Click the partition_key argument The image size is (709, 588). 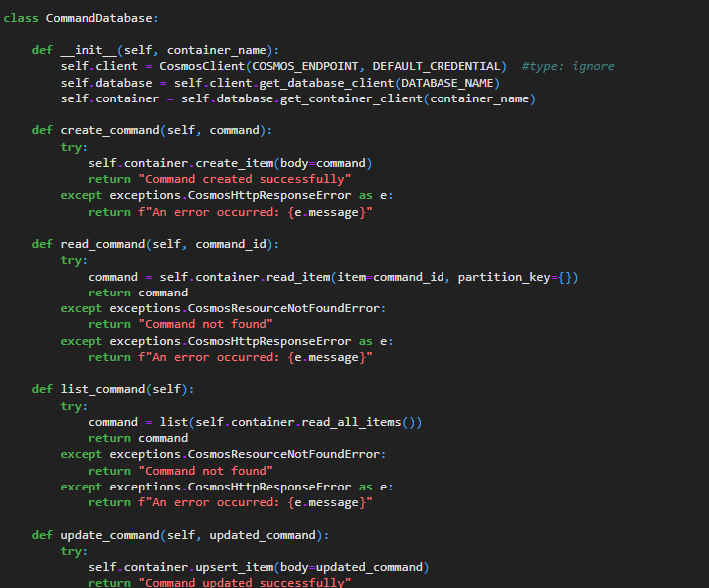coord(504,277)
